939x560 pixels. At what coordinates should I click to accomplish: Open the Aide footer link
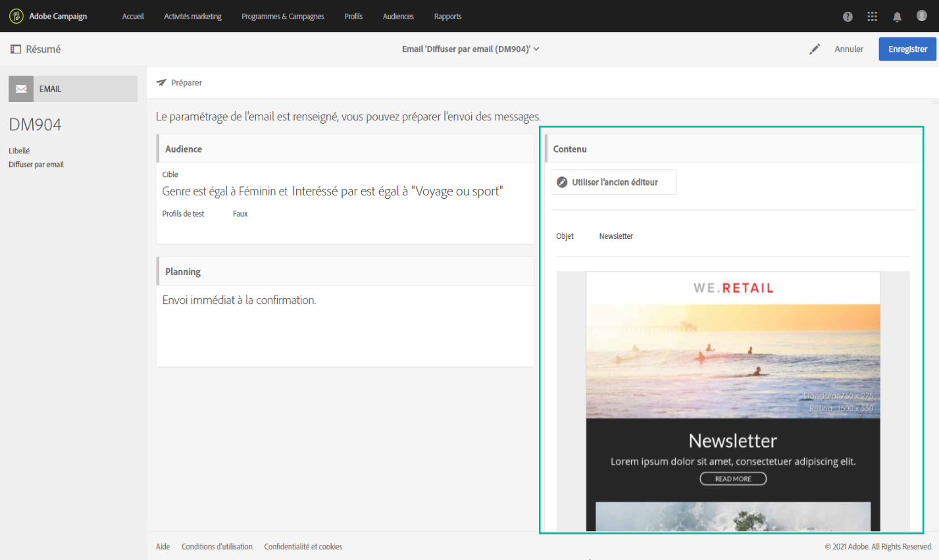pos(163,547)
